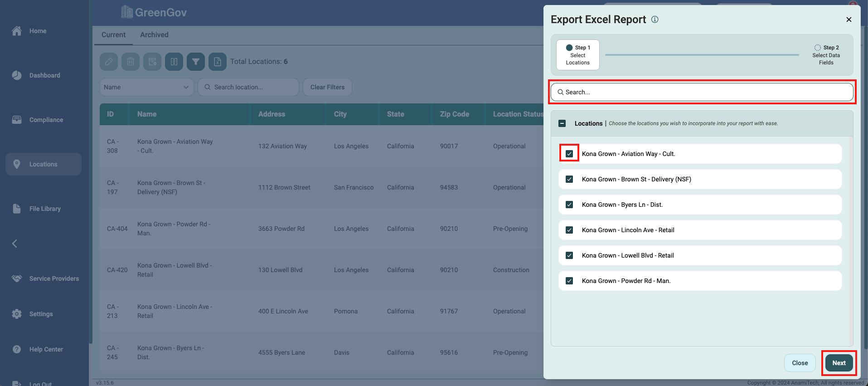Go to File Library in sidebar
Viewport: 868px width, 386px height.
click(44, 209)
